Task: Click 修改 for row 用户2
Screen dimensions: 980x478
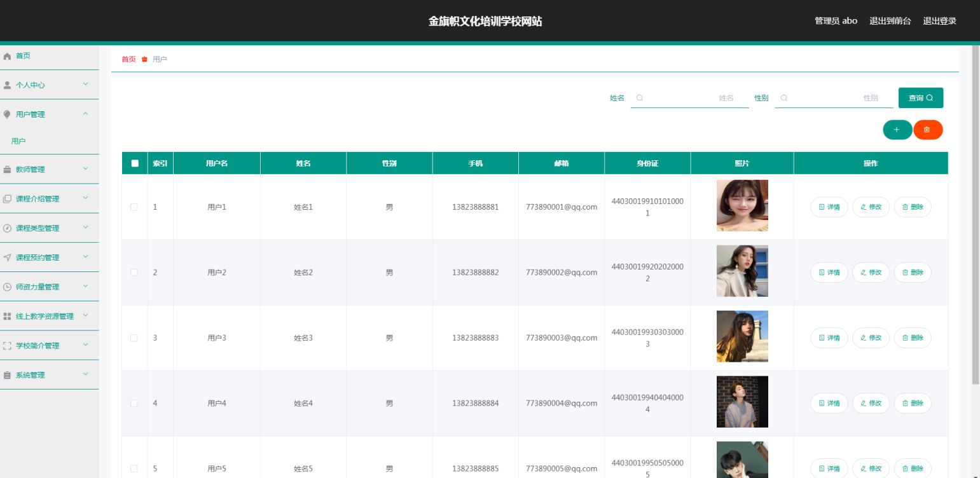Action: [871, 273]
